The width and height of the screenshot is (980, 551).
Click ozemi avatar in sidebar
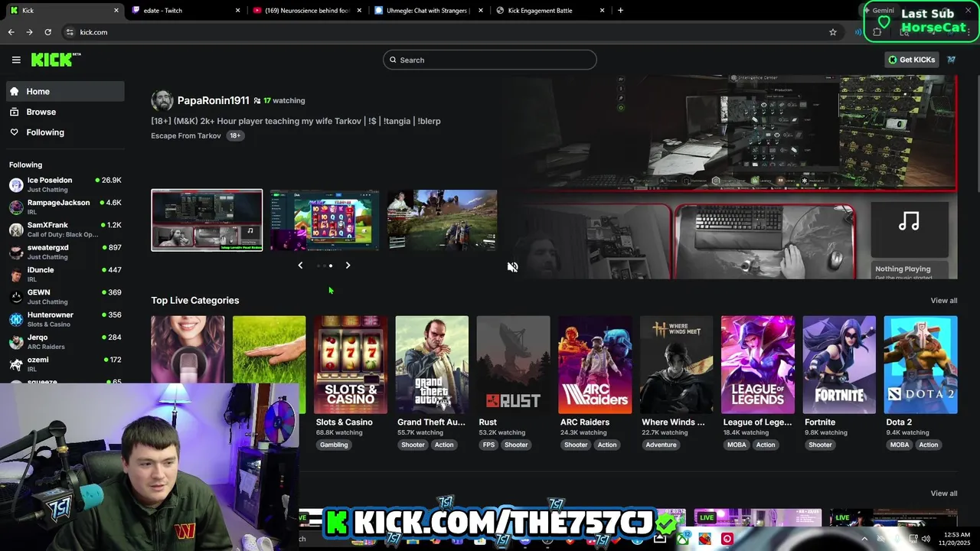(16, 364)
